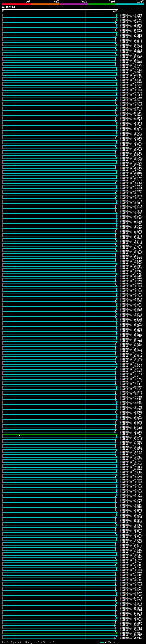Click the UniRef100_A8UEI0 hit label
Image resolution: width=146 pixels, height=644 pixels.
tap(131, 394)
